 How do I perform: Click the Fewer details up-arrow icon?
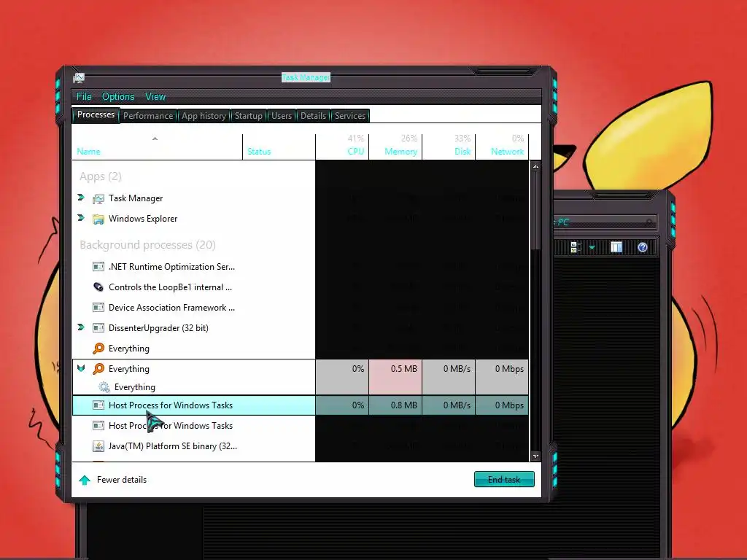click(85, 480)
